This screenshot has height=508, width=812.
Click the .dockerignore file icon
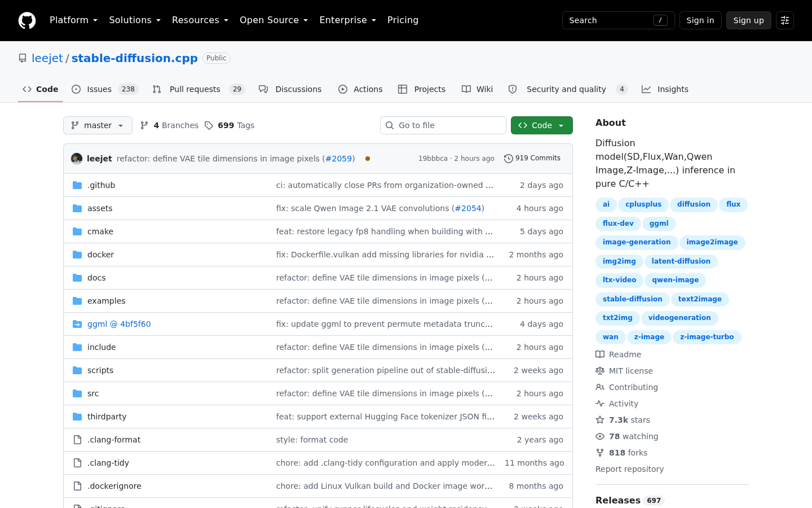pyautogui.click(x=77, y=486)
